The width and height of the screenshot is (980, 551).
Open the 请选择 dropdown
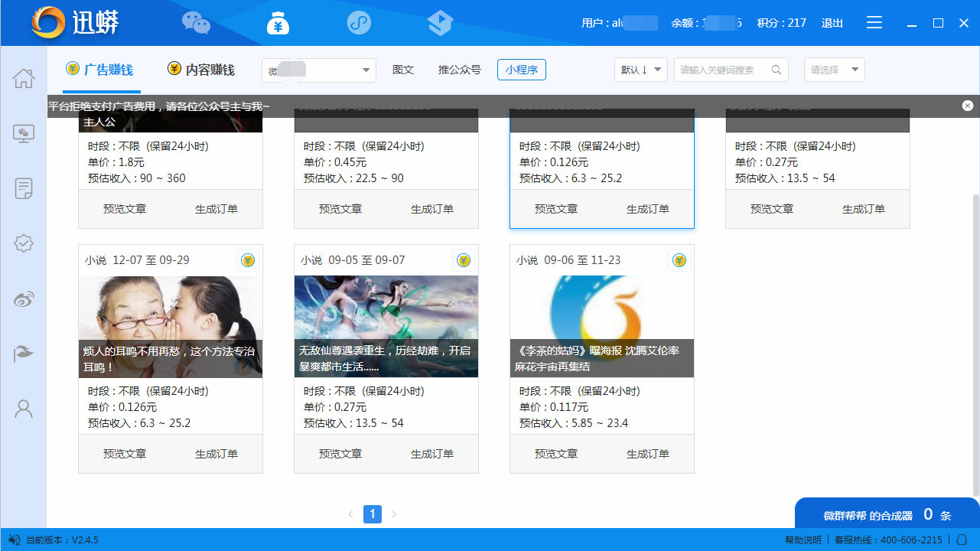[834, 70]
